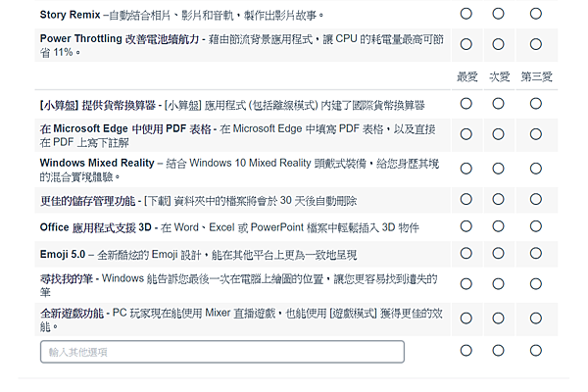
Task: Set Windows Mixed Reality to 第三愛
Action: 536,169
